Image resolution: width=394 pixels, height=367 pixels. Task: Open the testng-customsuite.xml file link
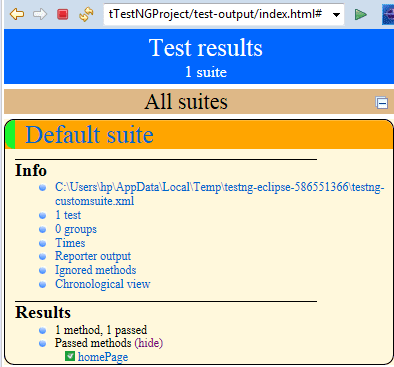point(220,194)
